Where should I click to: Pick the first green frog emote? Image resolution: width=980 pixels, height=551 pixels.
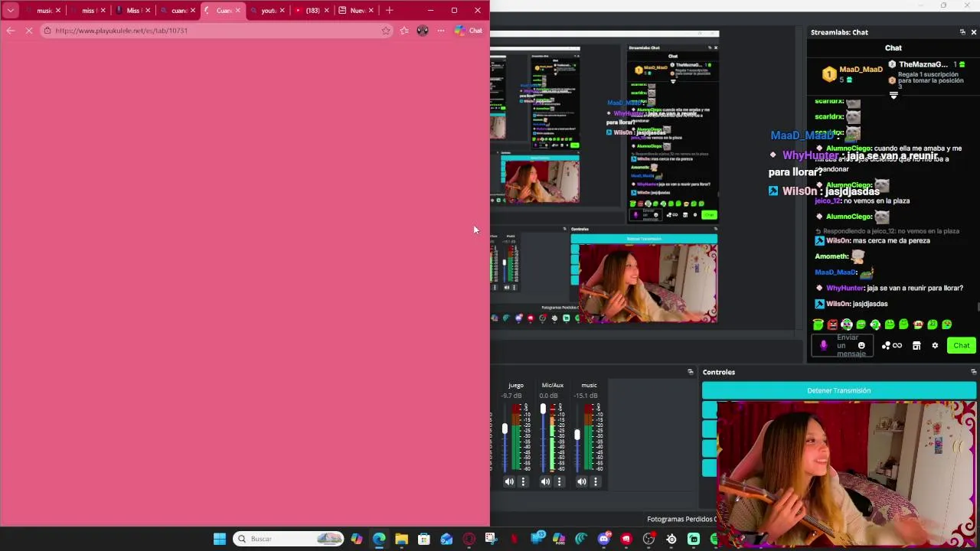tap(818, 324)
